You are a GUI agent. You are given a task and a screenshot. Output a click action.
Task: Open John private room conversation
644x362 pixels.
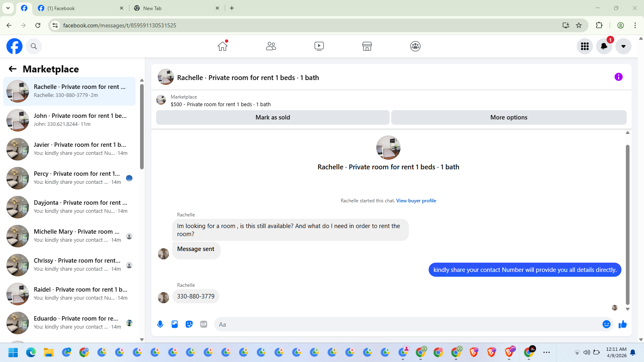(x=69, y=120)
